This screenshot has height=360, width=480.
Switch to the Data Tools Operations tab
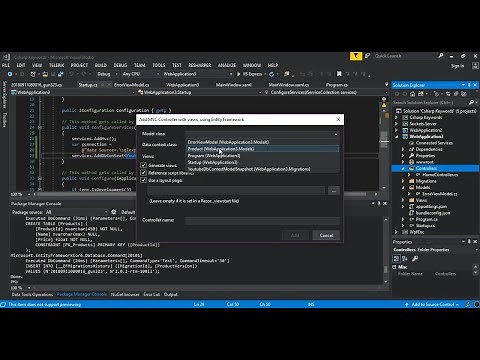coord(32,294)
